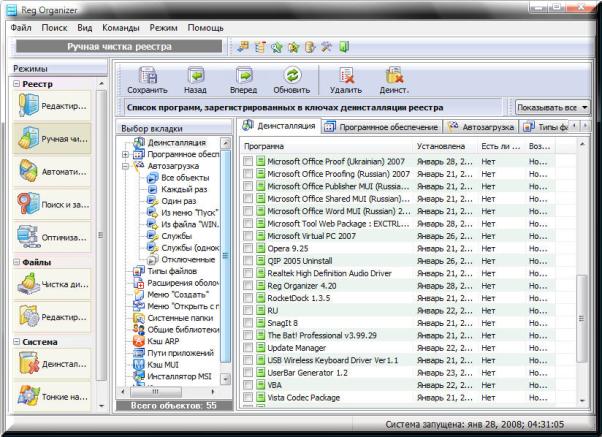Expand the Программное обеспечение tree node

pyautogui.click(x=124, y=155)
